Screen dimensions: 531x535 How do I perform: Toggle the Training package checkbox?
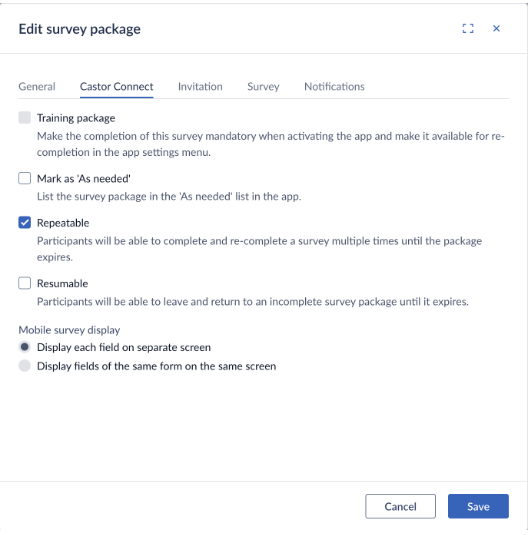pyautogui.click(x=25, y=117)
